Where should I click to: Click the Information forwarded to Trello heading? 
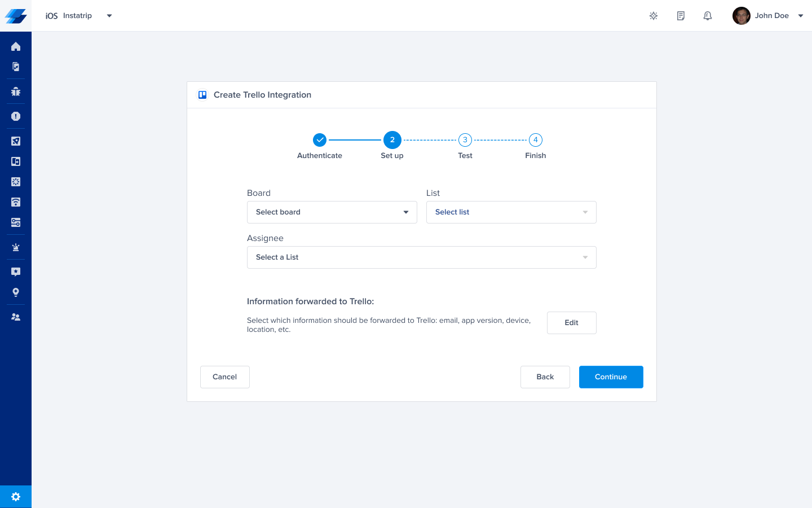pos(311,301)
